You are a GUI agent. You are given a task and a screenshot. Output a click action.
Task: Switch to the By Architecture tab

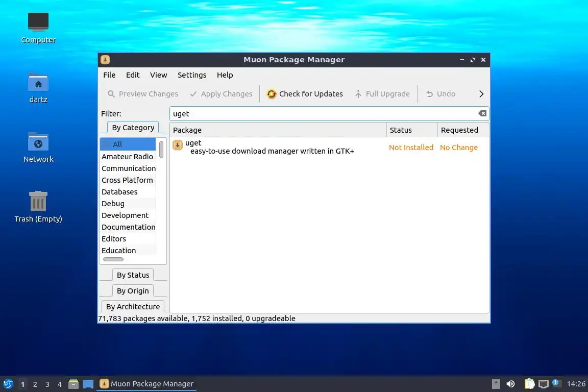pos(133,306)
